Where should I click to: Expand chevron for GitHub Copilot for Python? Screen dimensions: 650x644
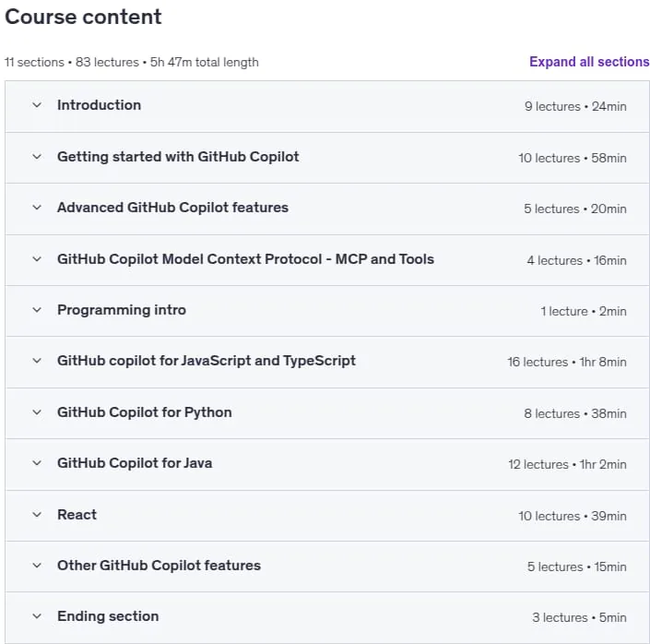point(37,412)
